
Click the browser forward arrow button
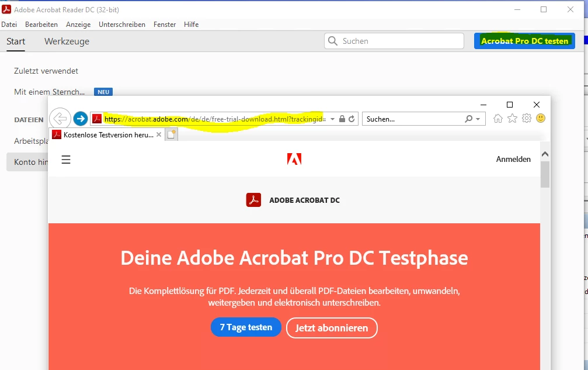point(80,119)
